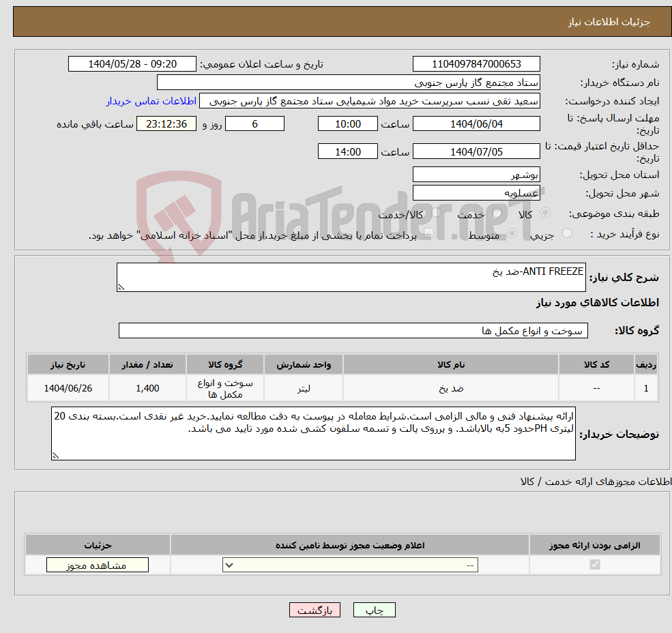Click the اعلام وضعیت مجوز column header
The image size is (672, 633).
click(x=350, y=545)
